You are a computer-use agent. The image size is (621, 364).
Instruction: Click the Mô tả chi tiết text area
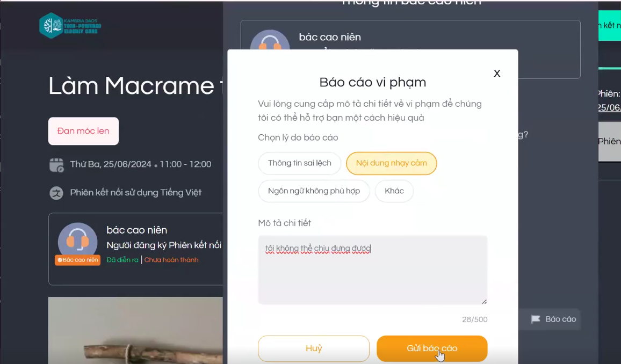(x=373, y=270)
